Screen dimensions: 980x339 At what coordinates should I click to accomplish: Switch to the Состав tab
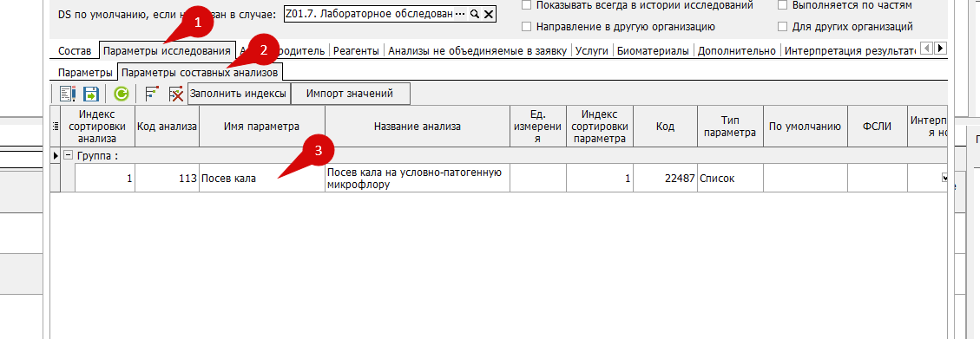point(75,51)
